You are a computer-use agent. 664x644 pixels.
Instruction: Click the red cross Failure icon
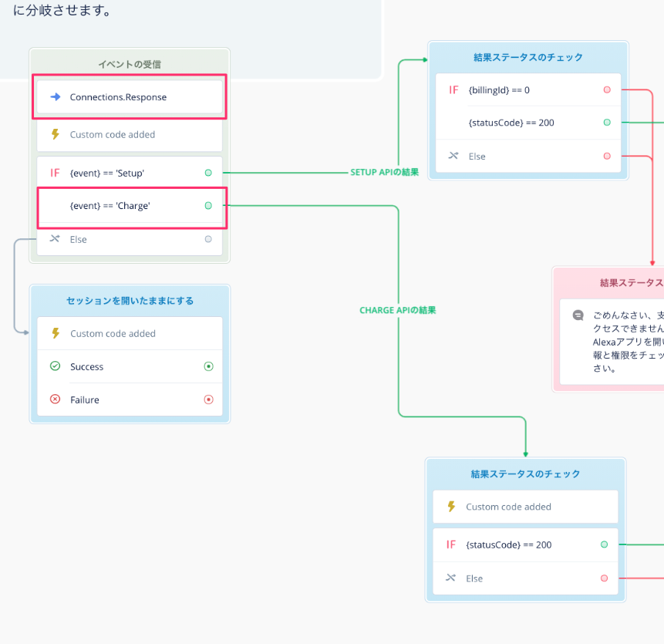tap(55, 400)
